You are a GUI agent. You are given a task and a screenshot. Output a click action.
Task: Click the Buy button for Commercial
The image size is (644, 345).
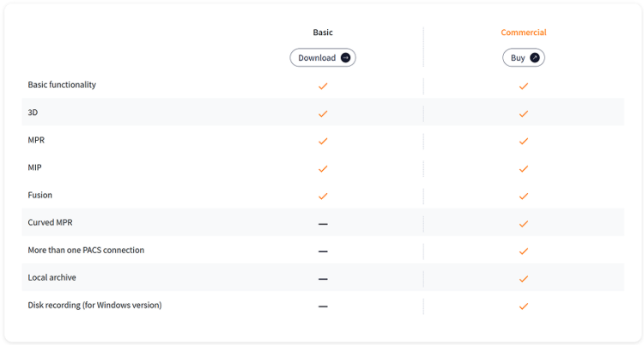524,57
